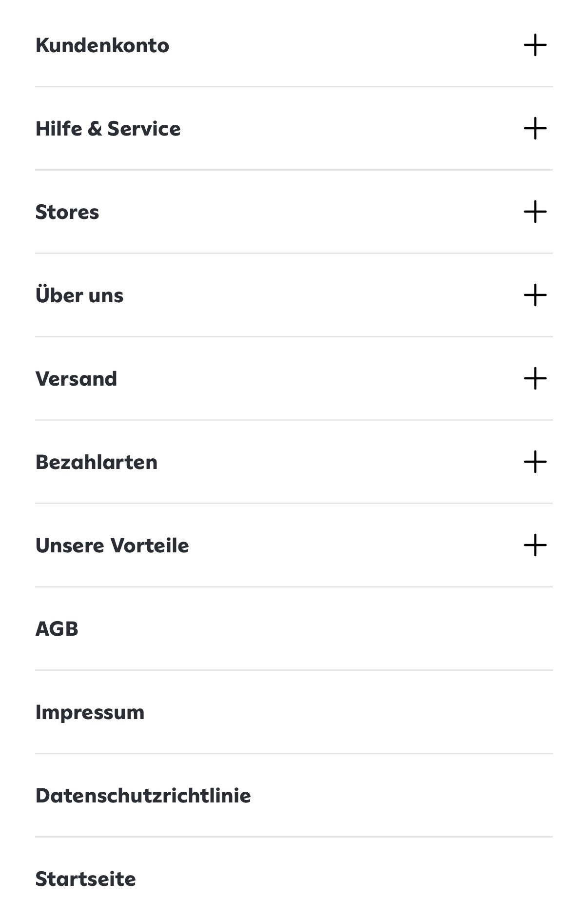Go to the Impressum page
This screenshot has height=918, width=588.
[x=90, y=712]
